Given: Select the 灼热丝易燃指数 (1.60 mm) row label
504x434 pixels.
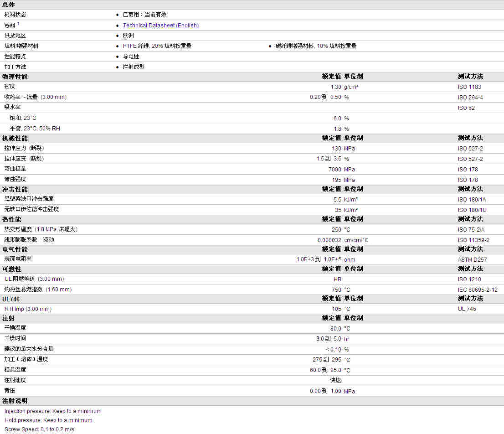Looking at the screenshot, I should [x=38, y=289].
